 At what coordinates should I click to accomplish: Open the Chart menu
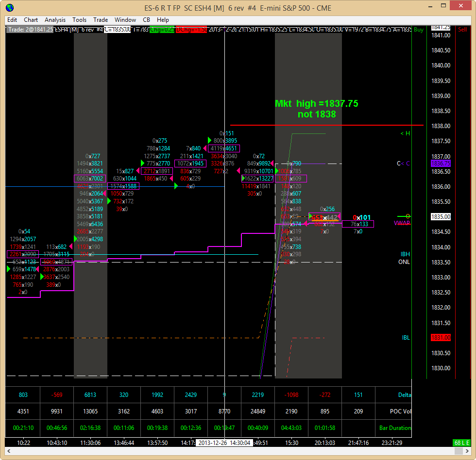(31, 20)
